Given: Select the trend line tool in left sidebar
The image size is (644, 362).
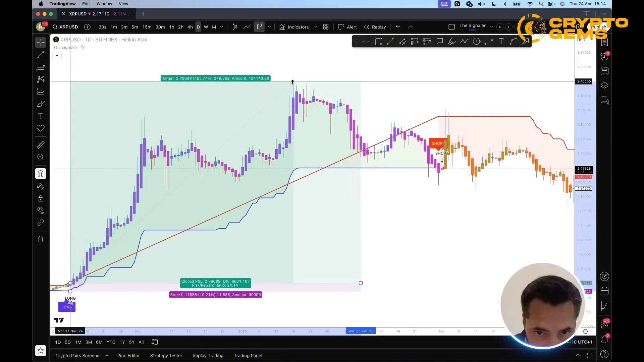Looking at the screenshot, I should [41, 55].
